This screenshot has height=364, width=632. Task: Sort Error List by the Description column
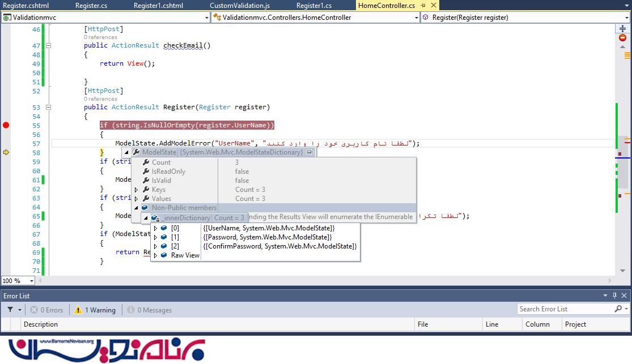40,324
